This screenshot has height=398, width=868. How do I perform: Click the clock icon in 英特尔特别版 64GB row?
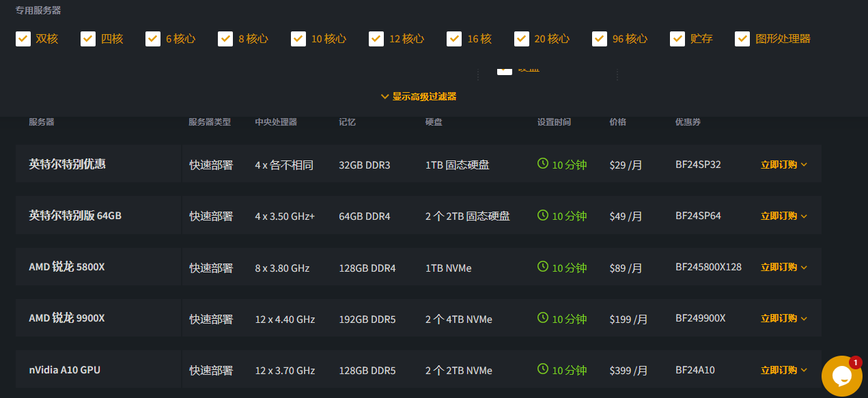543,215
